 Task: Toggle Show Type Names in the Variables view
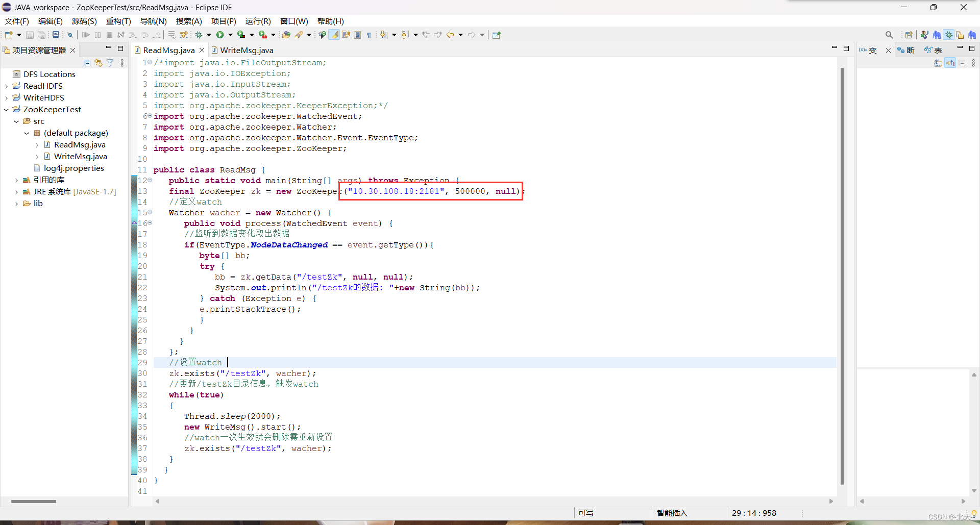tap(938, 63)
